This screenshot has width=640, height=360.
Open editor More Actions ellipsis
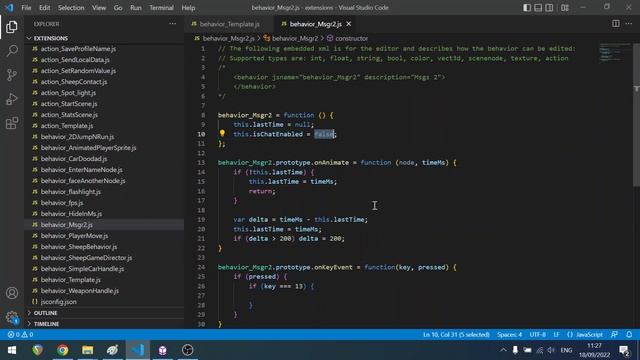click(629, 24)
